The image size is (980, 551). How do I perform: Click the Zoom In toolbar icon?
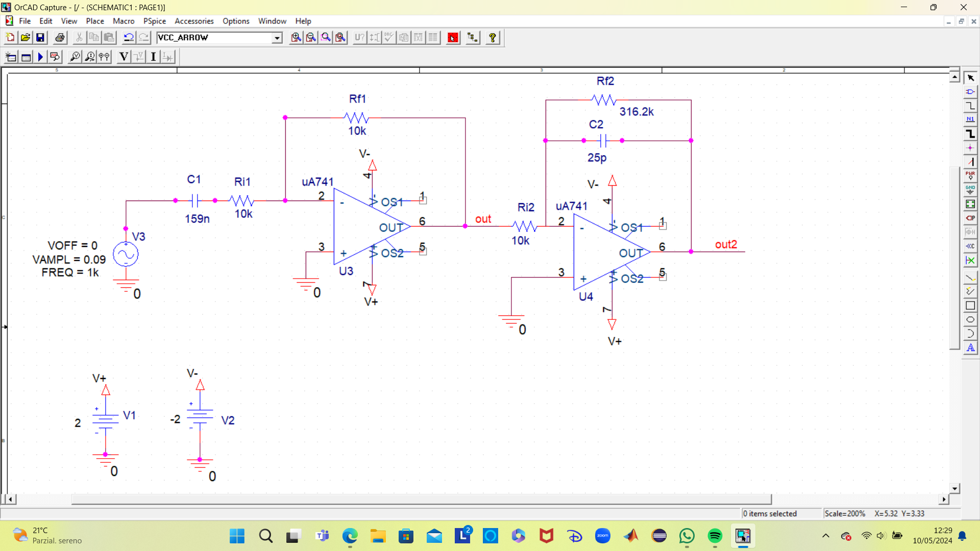[x=296, y=38]
